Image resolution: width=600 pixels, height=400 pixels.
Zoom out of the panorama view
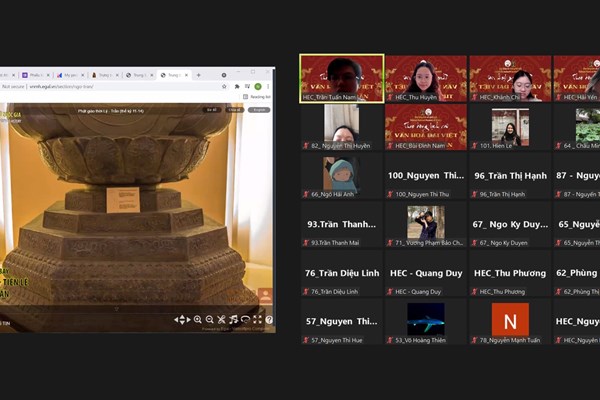(x=209, y=320)
